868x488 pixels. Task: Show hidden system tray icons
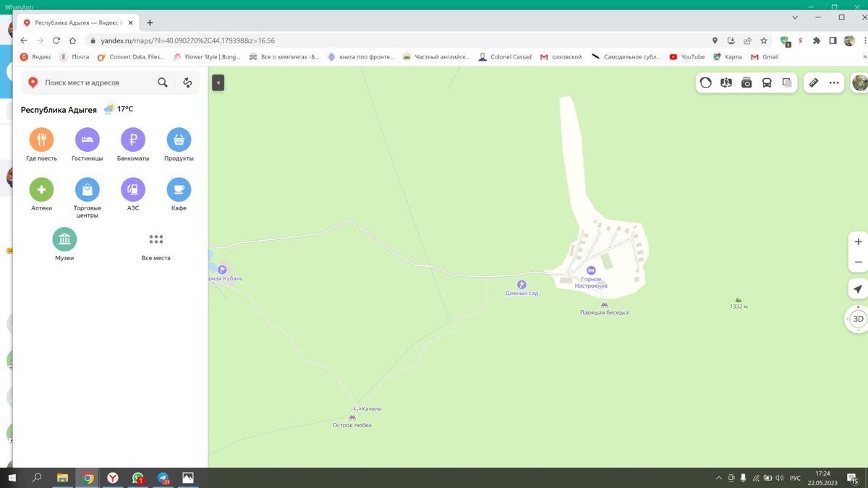pos(718,478)
